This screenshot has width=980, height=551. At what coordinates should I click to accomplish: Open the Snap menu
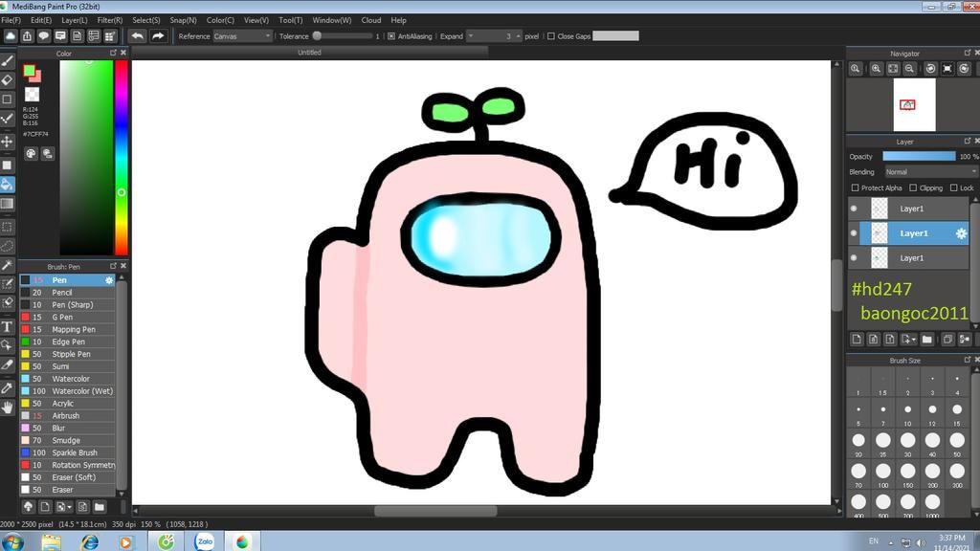(183, 20)
